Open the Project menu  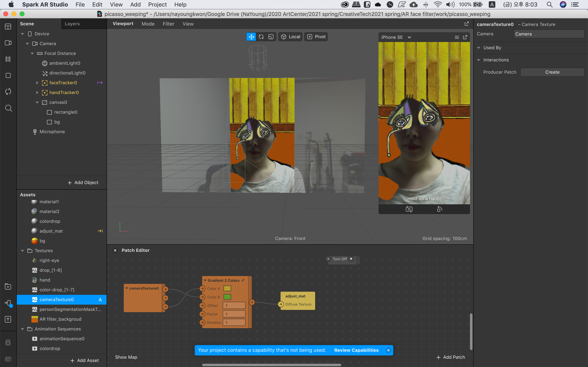(x=157, y=4)
